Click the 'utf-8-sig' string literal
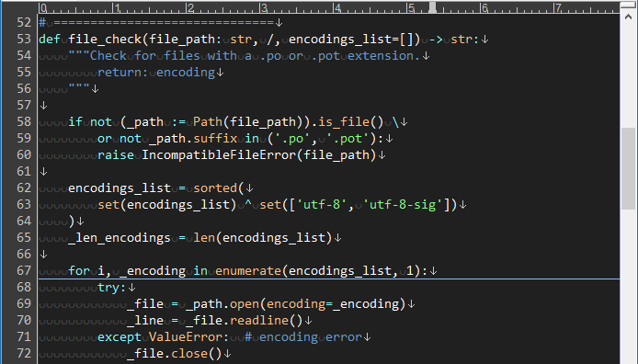The width and height of the screenshot is (638, 364). [403, 204]
